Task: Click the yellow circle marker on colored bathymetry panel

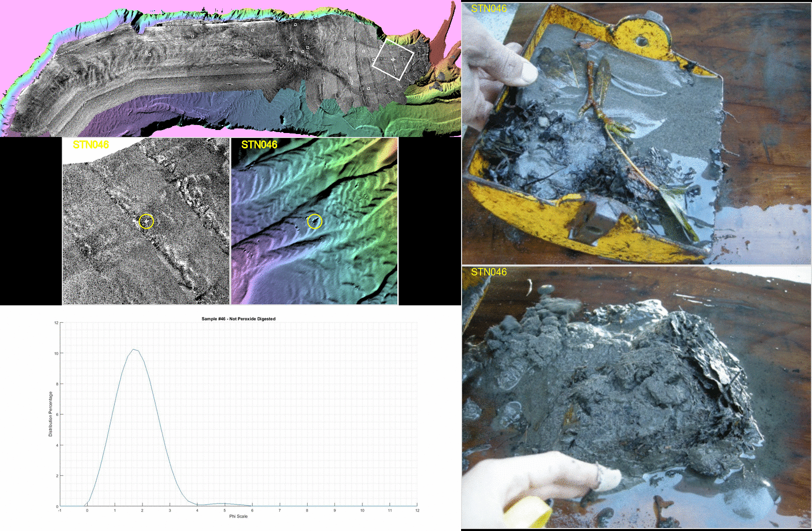Action: pyautogui.click(x=315, y=221)
